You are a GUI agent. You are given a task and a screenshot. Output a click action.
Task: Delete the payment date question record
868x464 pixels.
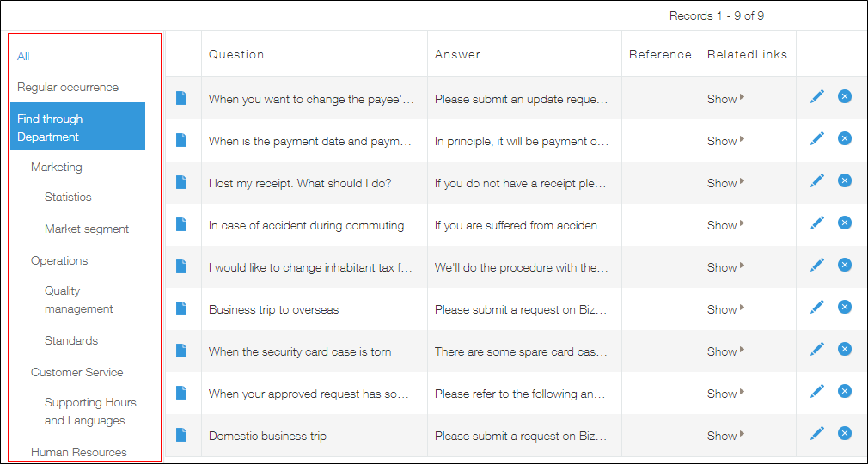[845, 138]
